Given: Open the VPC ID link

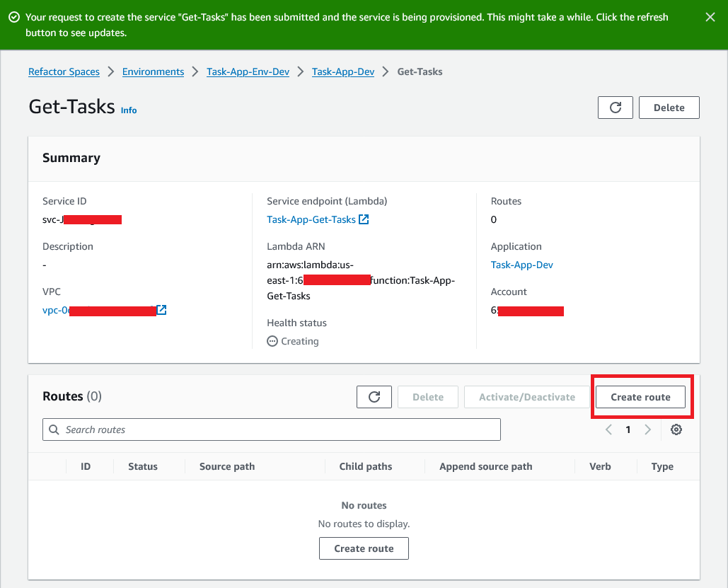Looking at the screenshot, I should tap(99, 310).
